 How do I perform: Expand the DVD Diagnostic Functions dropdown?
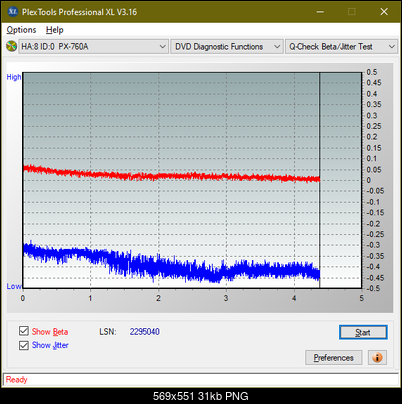(x=227, y=47)
